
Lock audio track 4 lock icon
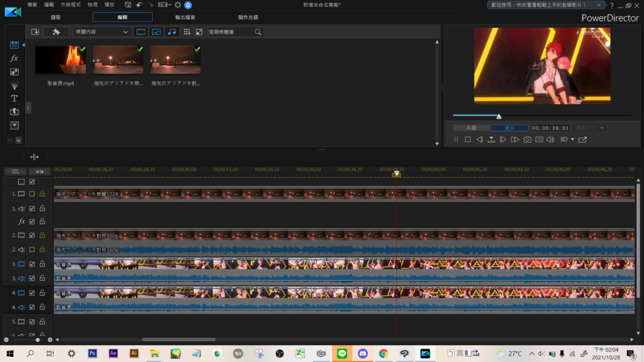coord(42,307)
